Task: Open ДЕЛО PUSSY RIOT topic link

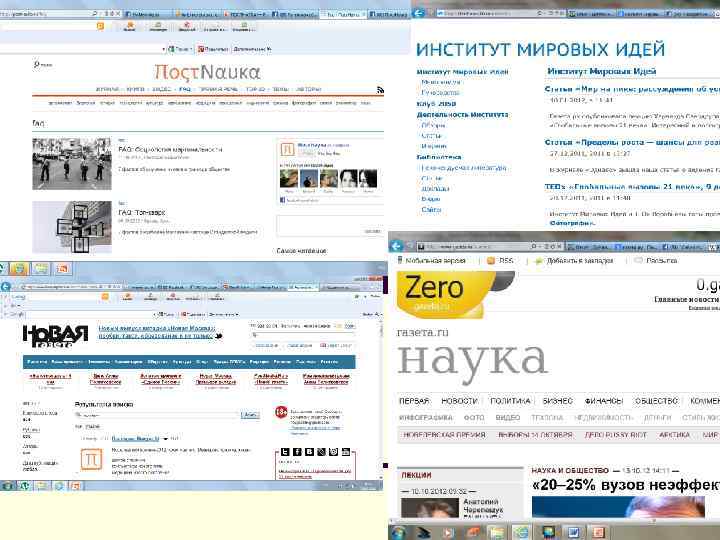Action: [615, 434]
